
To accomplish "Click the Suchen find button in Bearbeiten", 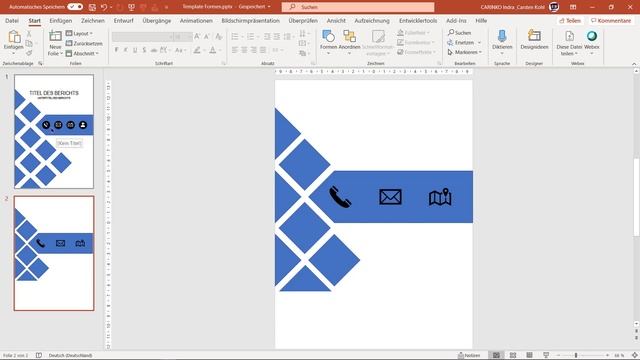I will 460,33.
